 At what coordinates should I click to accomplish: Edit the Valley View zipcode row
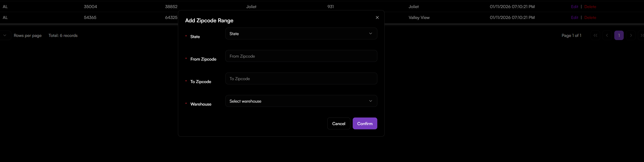click(x=575, y=18)
